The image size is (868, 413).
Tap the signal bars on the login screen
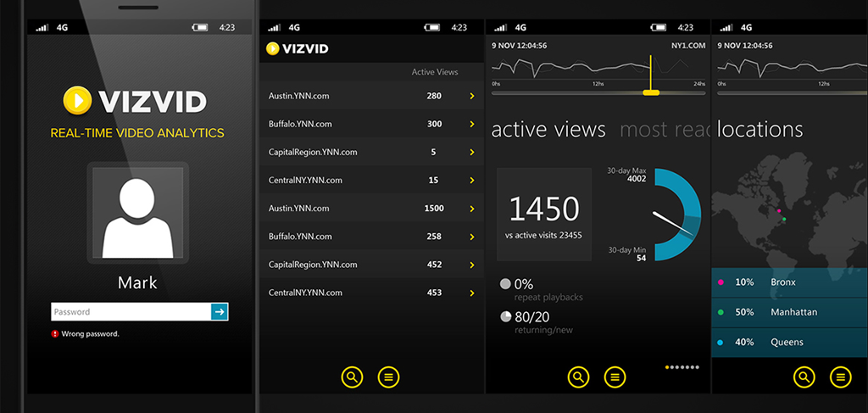(x=42, y=27)
